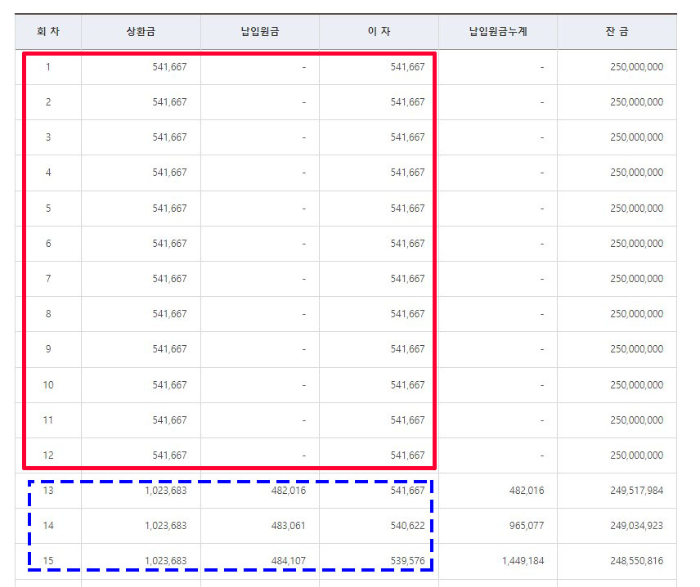This screenshot has width=700, height=587.
Task: Click 상환금 541,667 in row 6
Action: 170,244
